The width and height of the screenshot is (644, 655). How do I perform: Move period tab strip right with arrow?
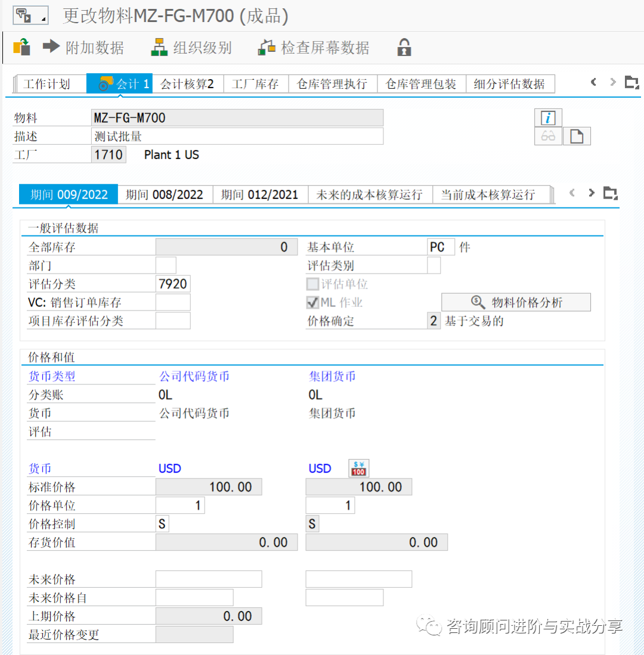(591, 193)
